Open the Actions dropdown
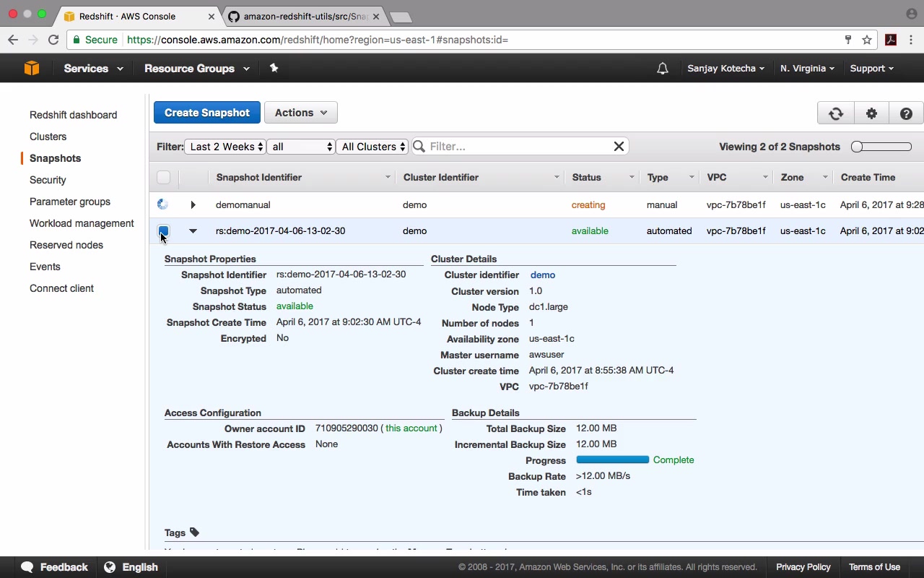The width and height of the screenshot is (924, 578). click(301, 113)
